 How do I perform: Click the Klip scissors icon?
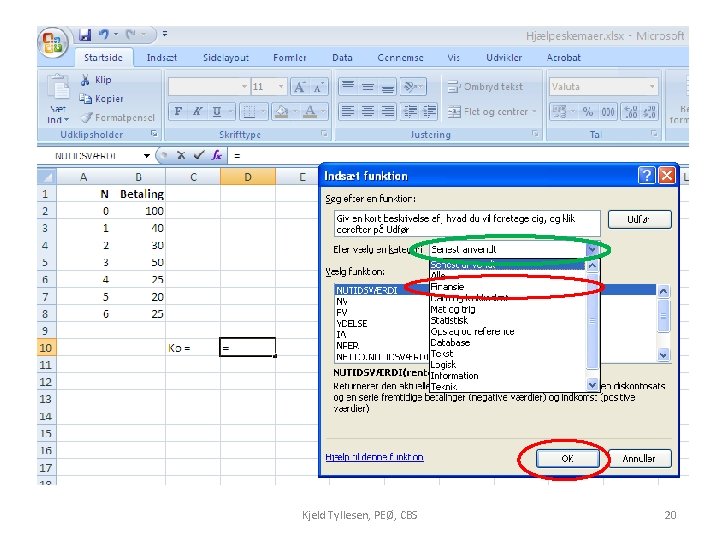[x=85, y=80]
